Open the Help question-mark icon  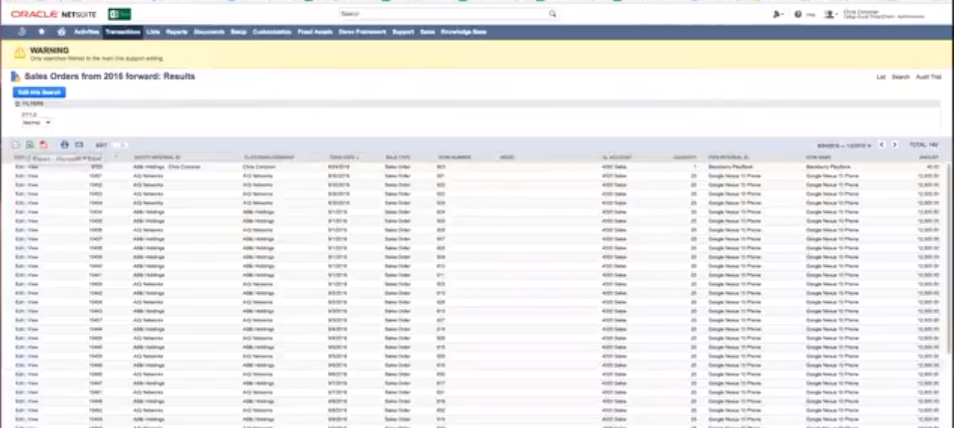(798, 14)
